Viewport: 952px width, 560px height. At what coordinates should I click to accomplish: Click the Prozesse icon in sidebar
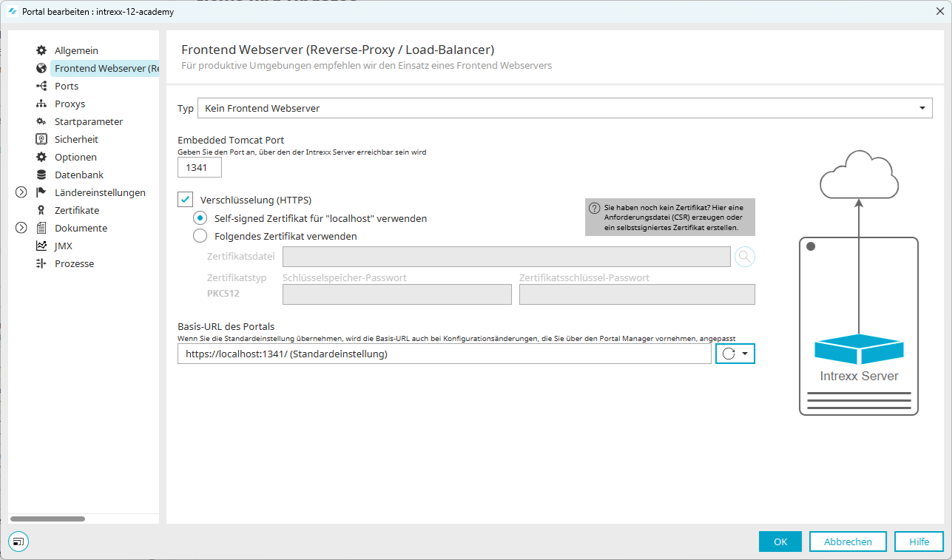pos(41,263)
